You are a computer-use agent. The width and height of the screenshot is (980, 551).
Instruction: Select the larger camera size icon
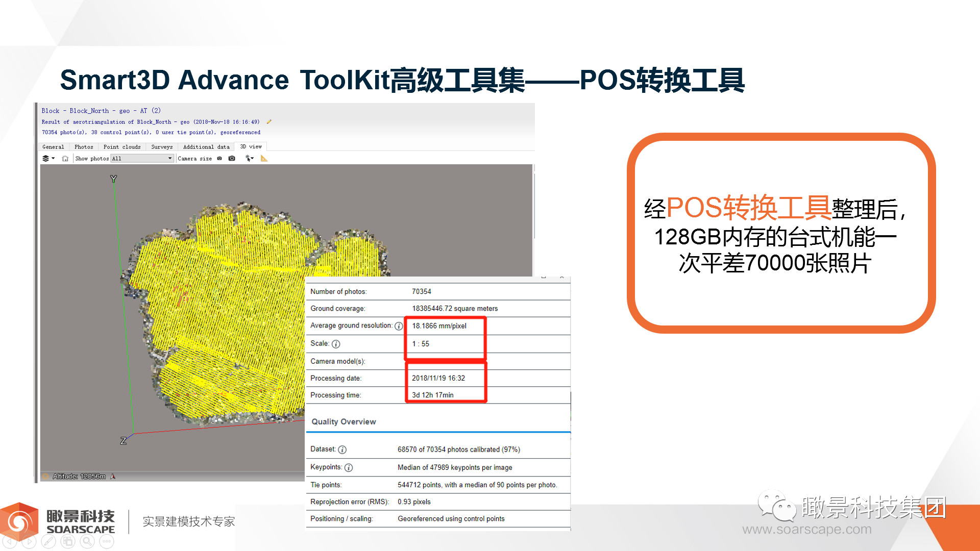tap(232, 159)
